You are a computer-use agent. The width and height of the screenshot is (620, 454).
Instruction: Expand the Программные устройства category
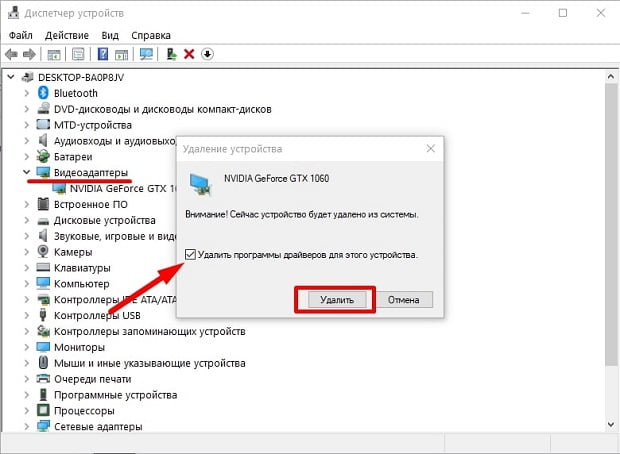click(x=26, y=395)
